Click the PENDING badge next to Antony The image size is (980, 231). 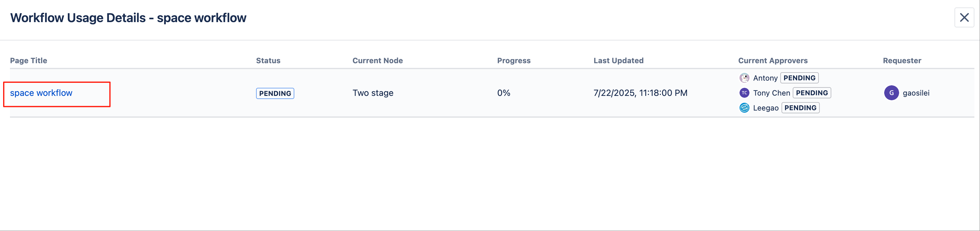tap(799, 78)
